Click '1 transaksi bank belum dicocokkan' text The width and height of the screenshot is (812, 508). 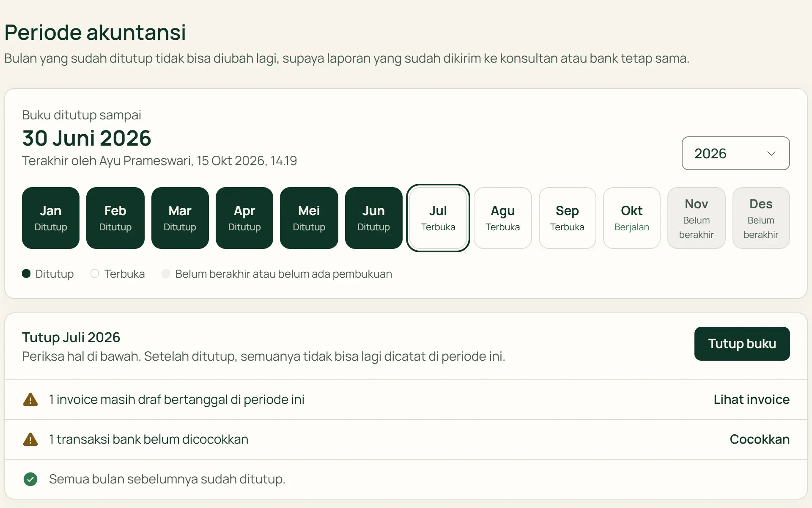click(x=148, y=439)
